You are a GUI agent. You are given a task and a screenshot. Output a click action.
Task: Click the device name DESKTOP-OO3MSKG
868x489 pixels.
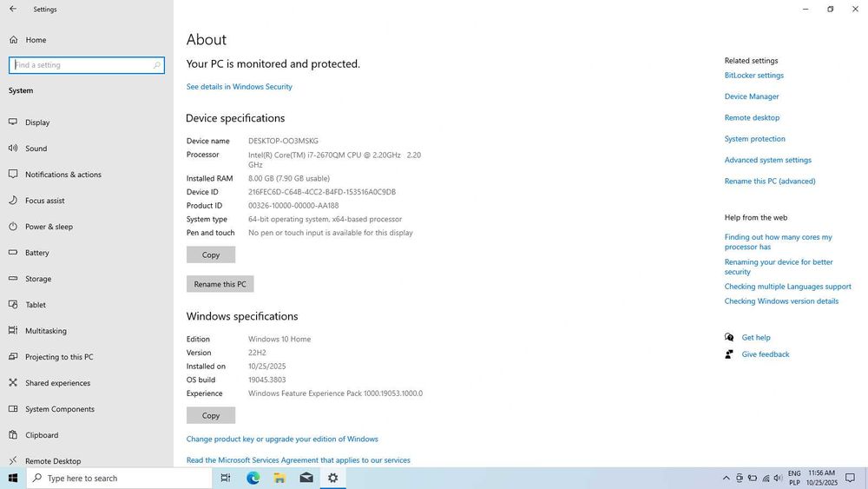[283, 141]
